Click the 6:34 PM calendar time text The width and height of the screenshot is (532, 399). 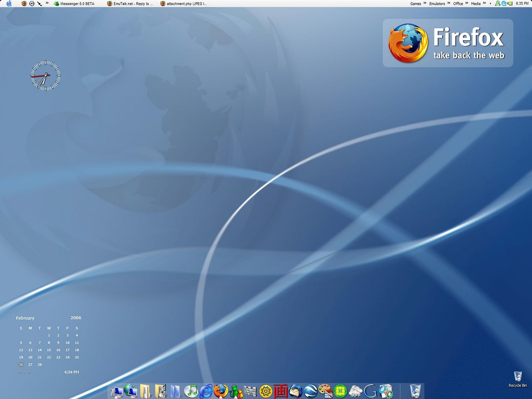72,372
